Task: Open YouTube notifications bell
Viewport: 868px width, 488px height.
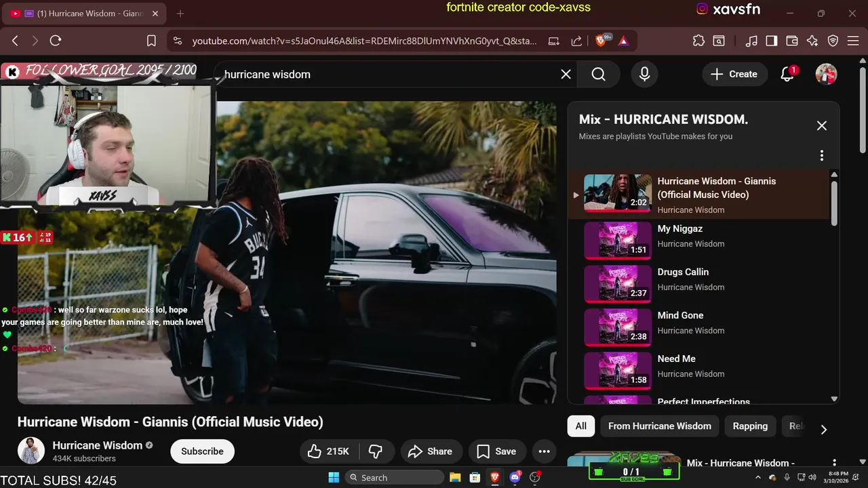Action: pyautogui.click(x=787, y=75)
